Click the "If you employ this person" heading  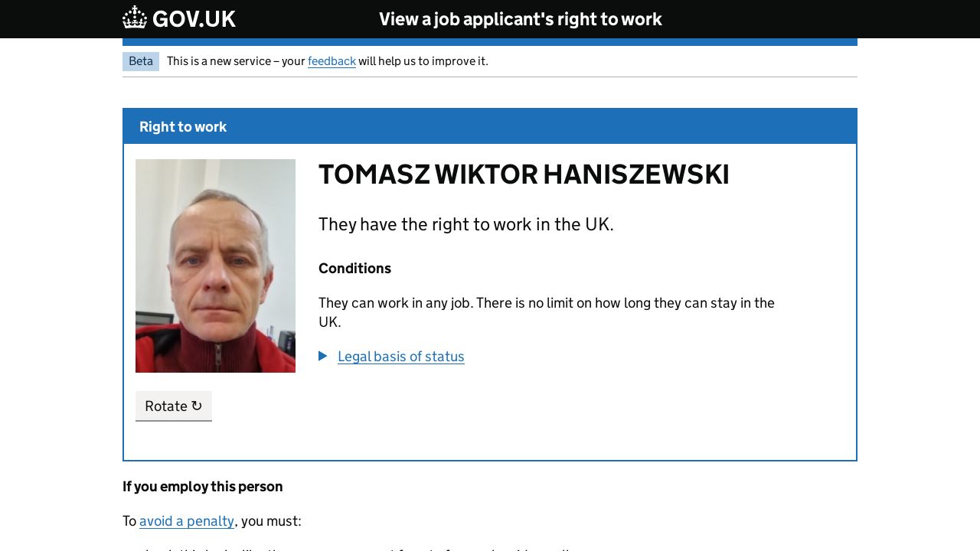(203, 487)
